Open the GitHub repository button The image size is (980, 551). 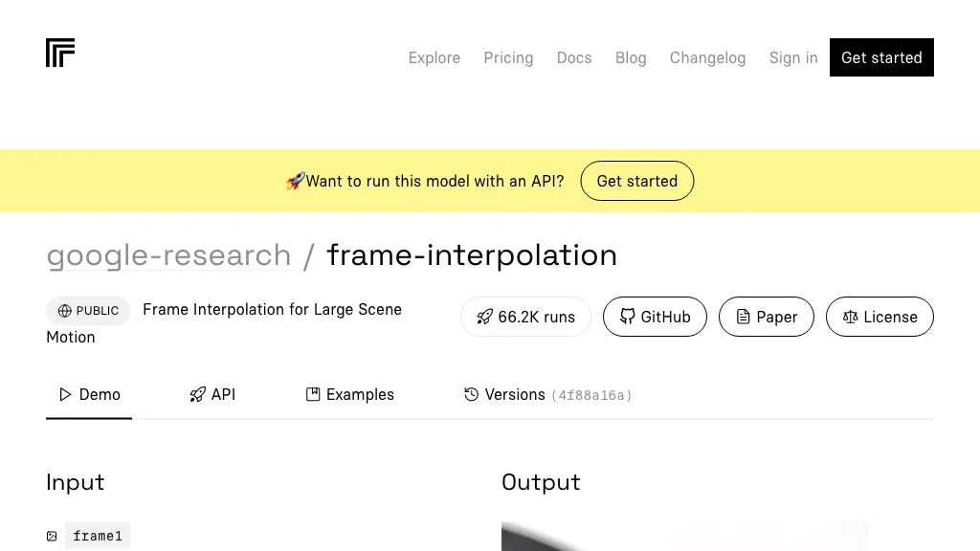655,317
